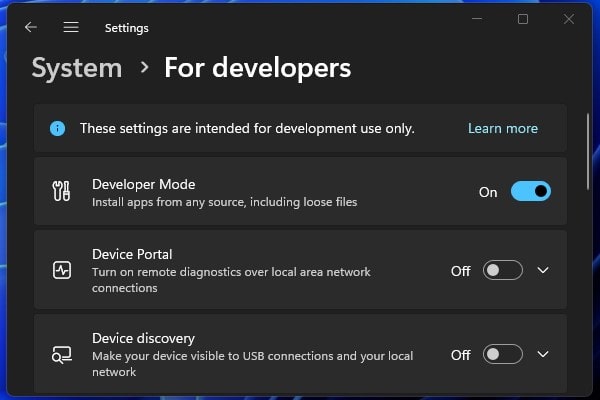Click the Settings window title text
600x400 pixels.
point(127,28)
